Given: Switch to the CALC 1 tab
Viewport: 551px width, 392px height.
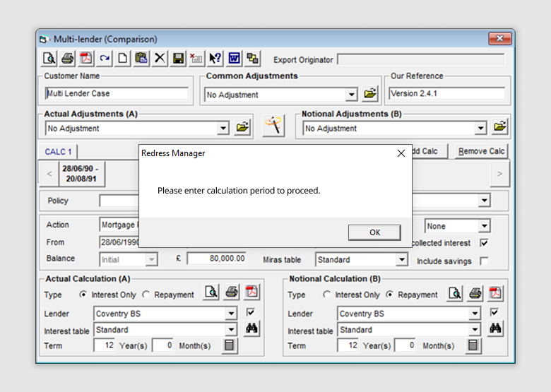Looking at the screenshot, I should point(59,152).
